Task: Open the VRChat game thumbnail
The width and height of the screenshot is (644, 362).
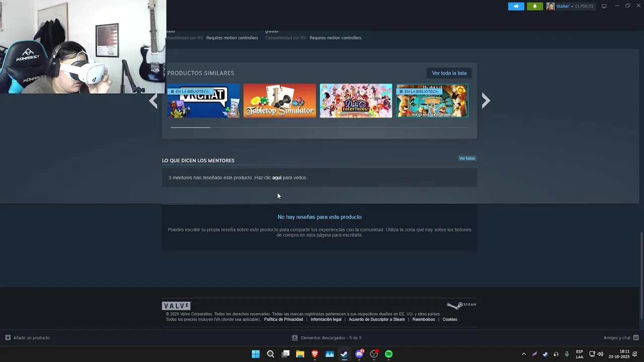Action: coord(203,101)
